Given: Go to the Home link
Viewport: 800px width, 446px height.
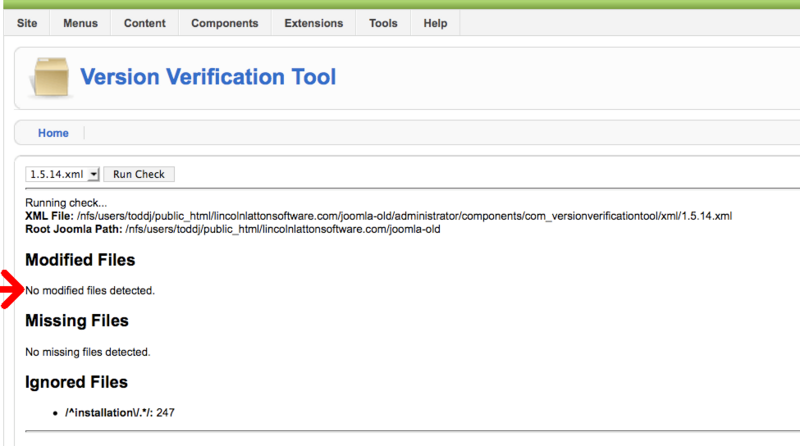Looking at the screenshot, I should point(53,133).
